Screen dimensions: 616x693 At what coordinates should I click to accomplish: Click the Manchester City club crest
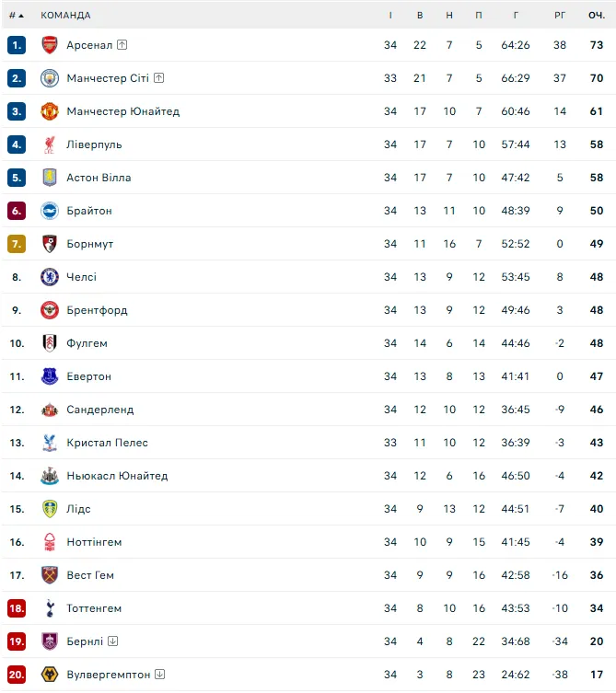tap(50, 78)
